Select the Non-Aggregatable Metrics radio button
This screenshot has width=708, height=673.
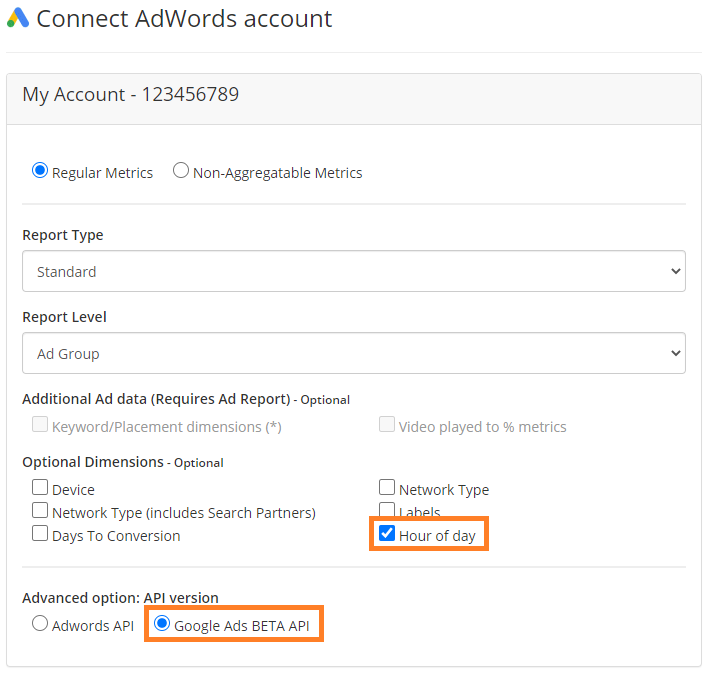181,170
